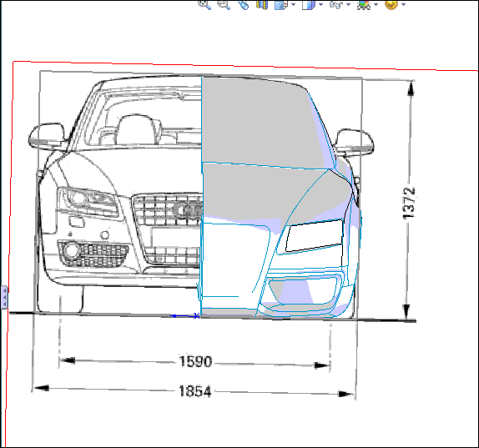Go back with the Previous View icon
Image resolution: width=479 pixels, height=448 pixels.
(x=243, y=4)
